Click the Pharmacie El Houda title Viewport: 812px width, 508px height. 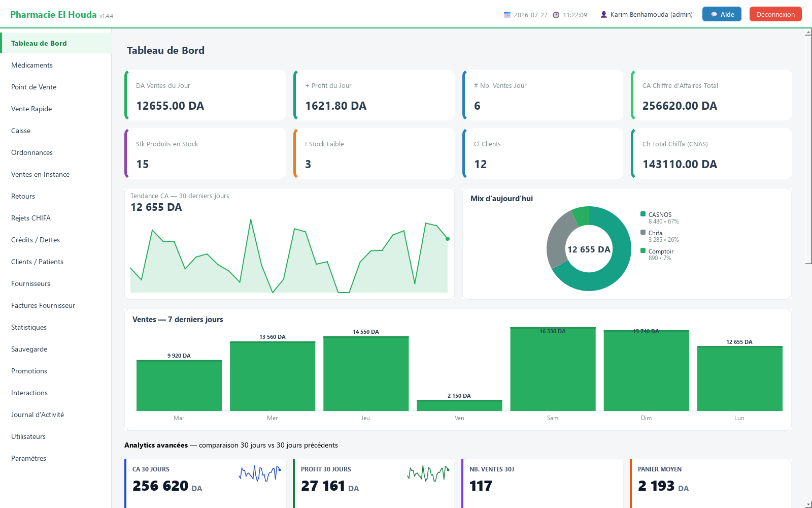[x=53, y=15]
